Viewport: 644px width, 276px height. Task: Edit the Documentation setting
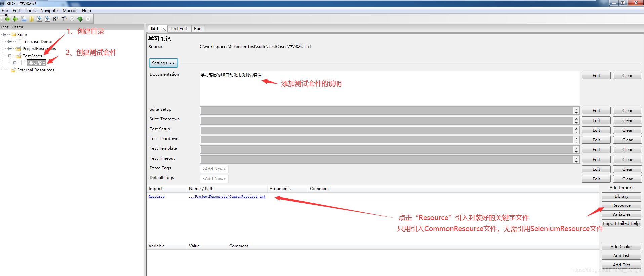tap(596, 76)
